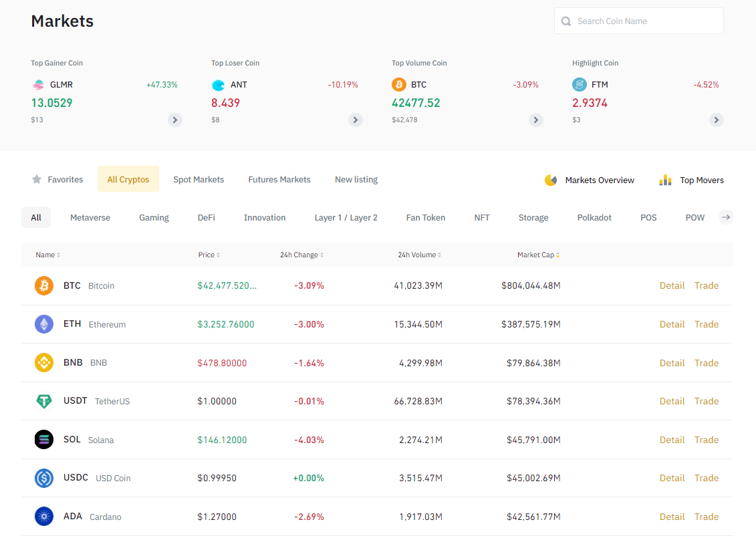The width and height of the screenshot is (756, 536).
Task: Click the Markets Overview pie icon
Action: click(x=551, y=180)
